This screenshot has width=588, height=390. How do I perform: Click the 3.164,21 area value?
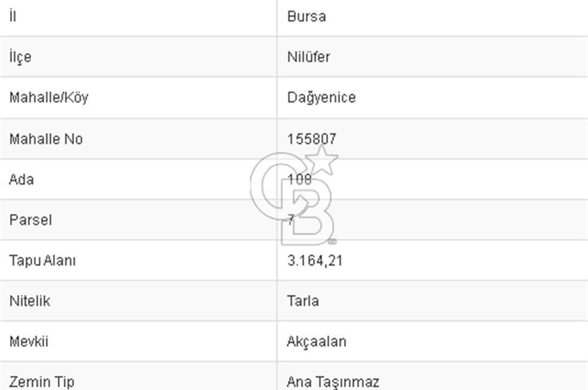(315, 261)
